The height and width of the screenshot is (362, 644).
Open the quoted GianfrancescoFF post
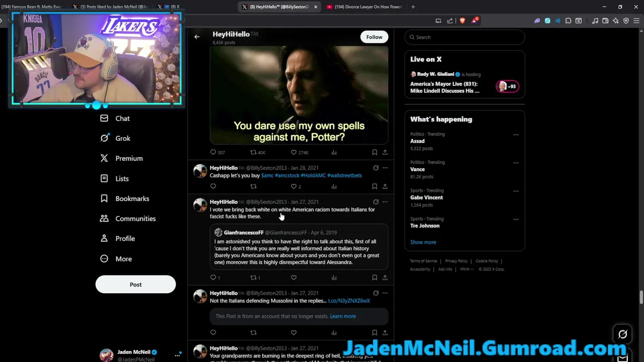[x=299, y=246]
